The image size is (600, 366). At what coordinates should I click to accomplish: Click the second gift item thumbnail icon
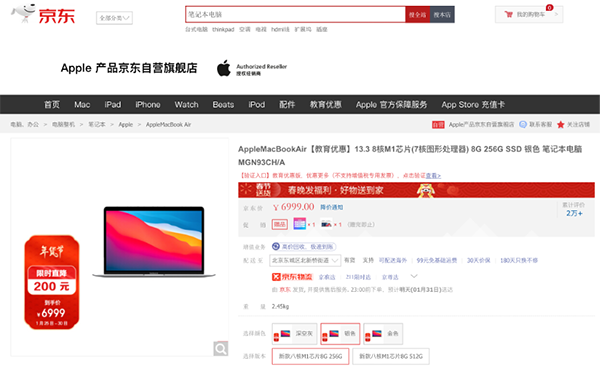326,224
